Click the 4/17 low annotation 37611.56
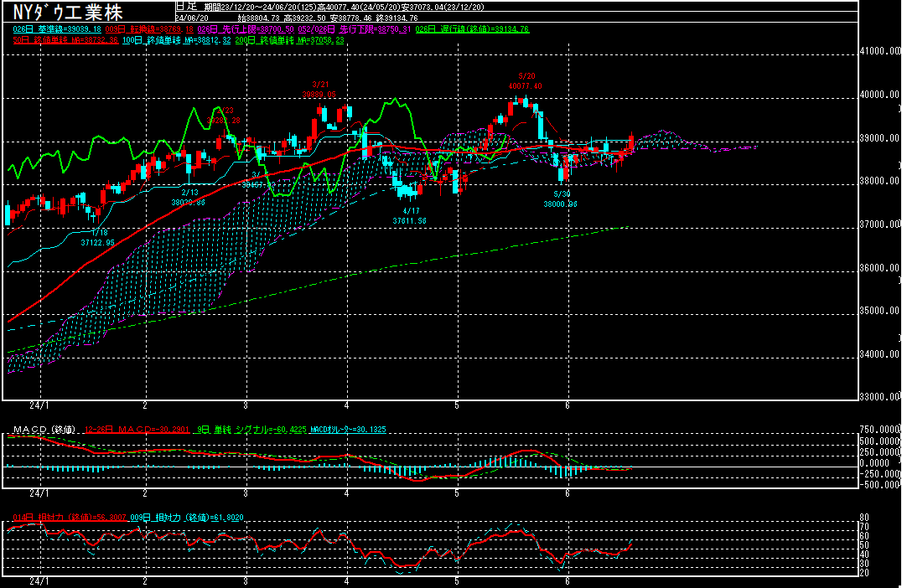The width and height of the screenshot is (902, 588). click(410, 221)
